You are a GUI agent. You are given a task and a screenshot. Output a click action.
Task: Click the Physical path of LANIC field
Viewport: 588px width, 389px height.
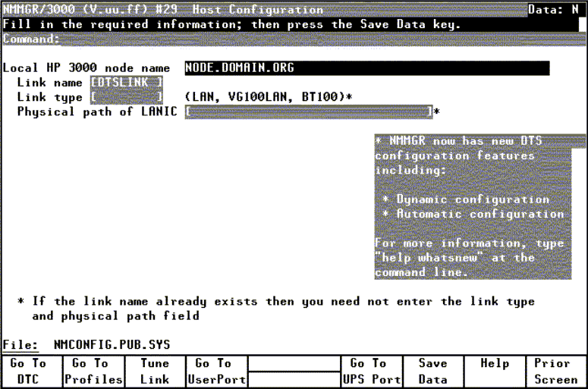click(x=309, y=111)
